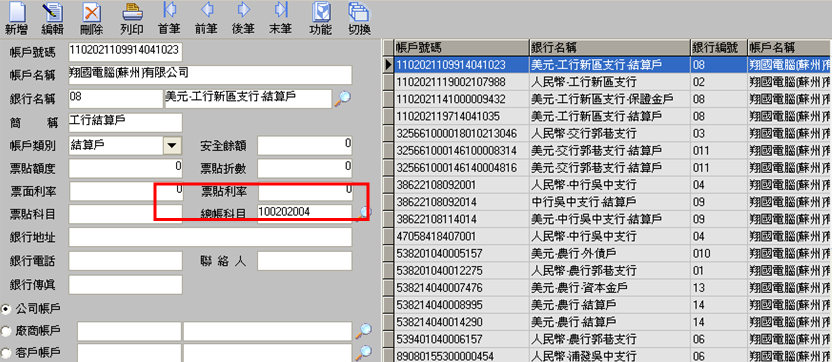Expand the 帳戶類別 dropdown arrow
This screenshot has height=362, width=832.
171,145
